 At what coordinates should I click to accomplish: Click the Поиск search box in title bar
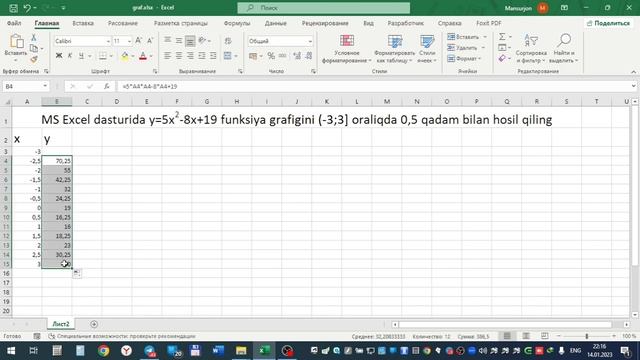point(324,8)
